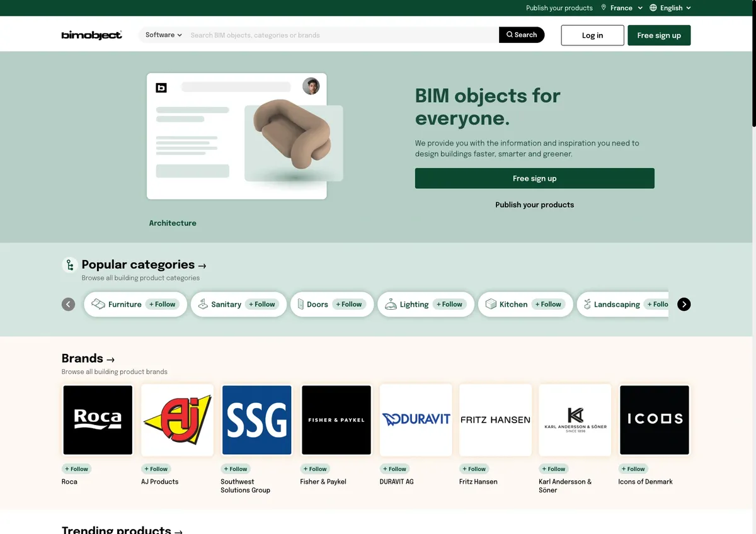Viewport: 756px width, 534px height.
Task: Click Publish your products in top bar
Action: 559,8
